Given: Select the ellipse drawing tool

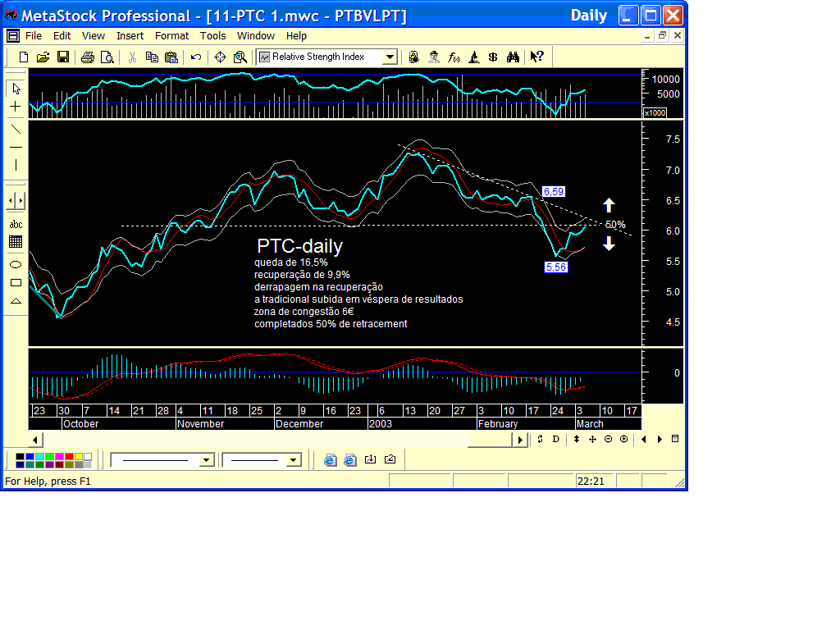Looking at the screenshot, I should (16, 265).
